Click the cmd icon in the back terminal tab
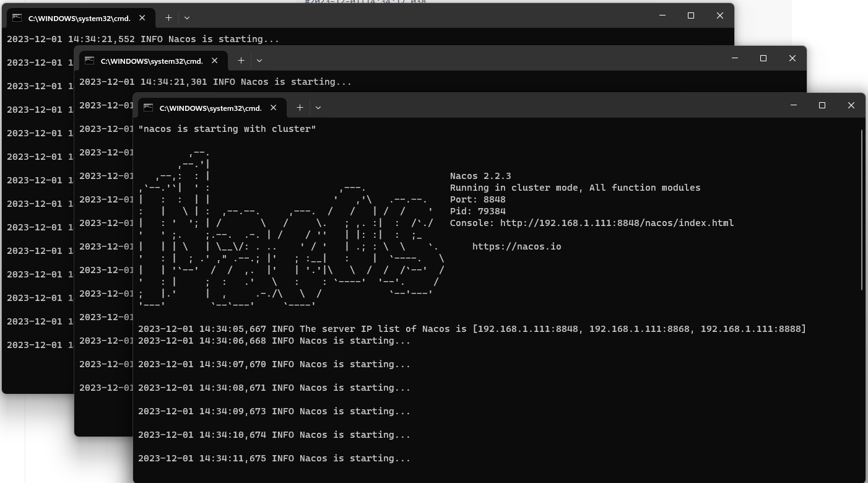This screenshot has width=868, height=483. tap(17, 18)
